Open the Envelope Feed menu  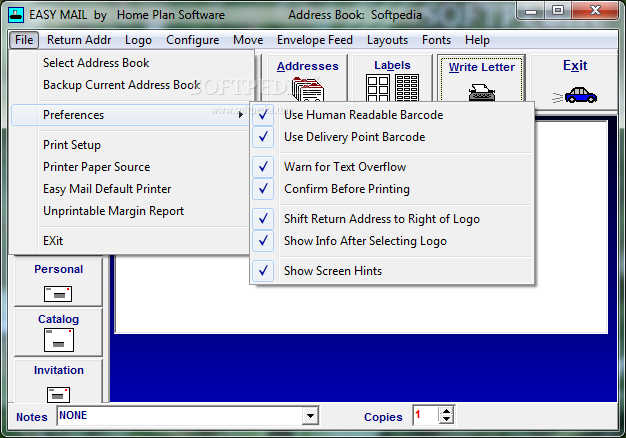coord(315,40)
